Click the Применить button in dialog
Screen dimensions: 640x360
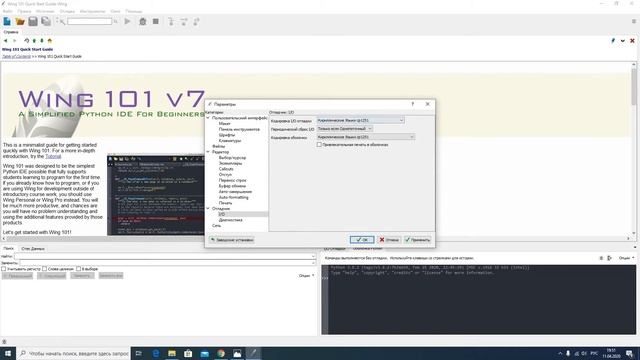(x=417, y=240)
